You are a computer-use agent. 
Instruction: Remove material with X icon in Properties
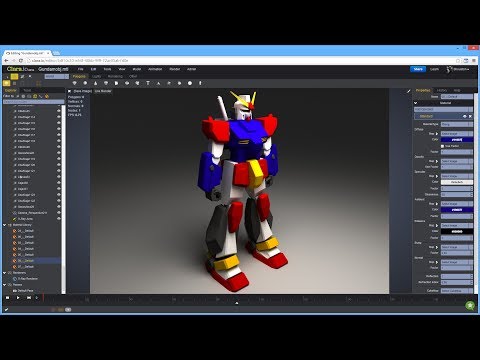pyautogui.click(x=470, y=116)
